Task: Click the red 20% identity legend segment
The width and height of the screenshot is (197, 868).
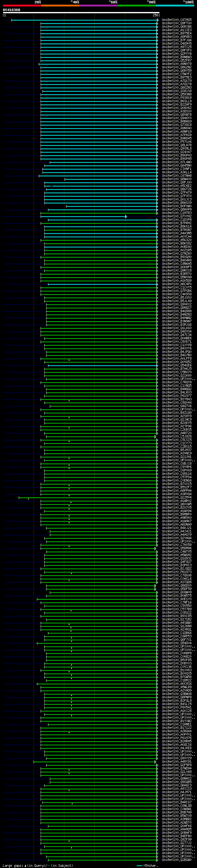Action: pos(22,6)
